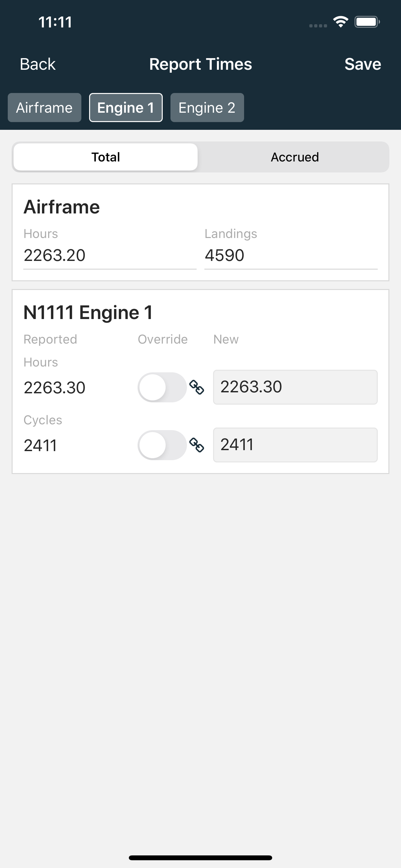This screenshot has width=401, height=868.
Task: Enable the Hours override switch
Action: (162, 387)
